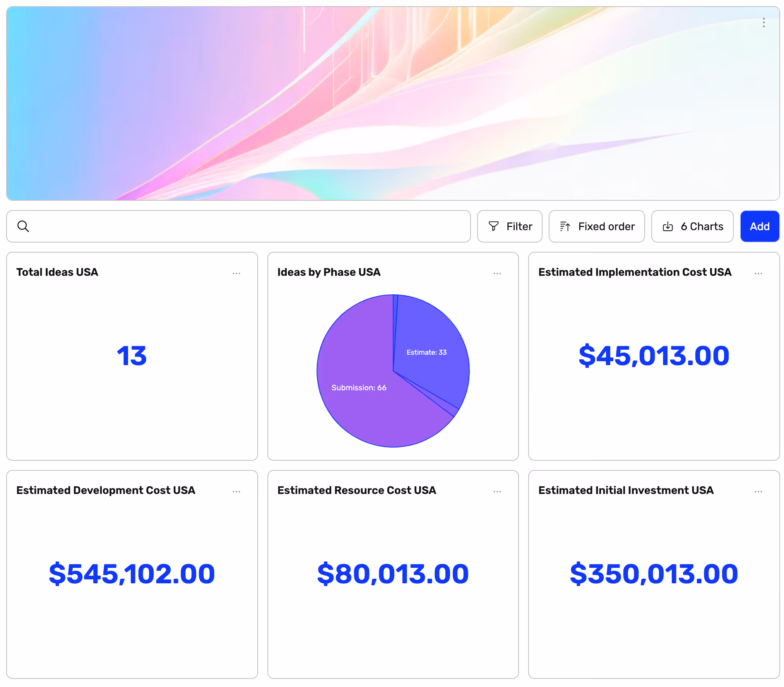This screenshot has width=784, height=687.
Task: Open Total Ideas USA card options menu
Action: [x=236, y=273]
